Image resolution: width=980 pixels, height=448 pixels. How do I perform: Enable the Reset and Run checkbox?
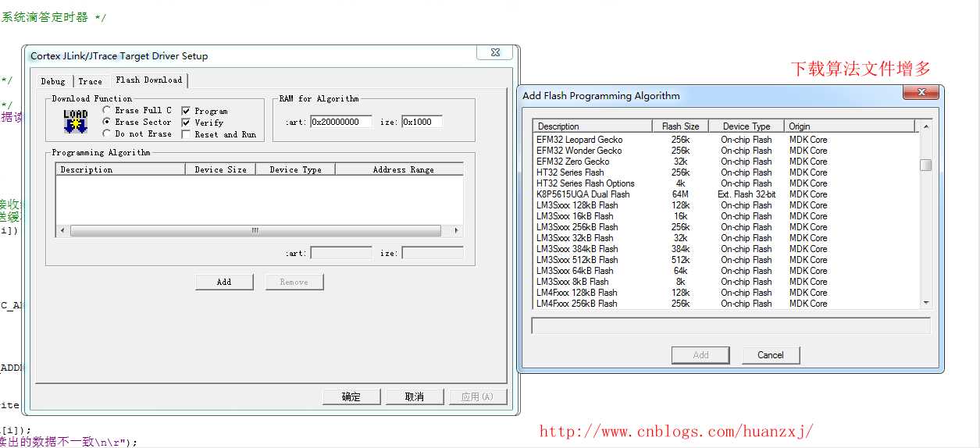tap(219, 134)
